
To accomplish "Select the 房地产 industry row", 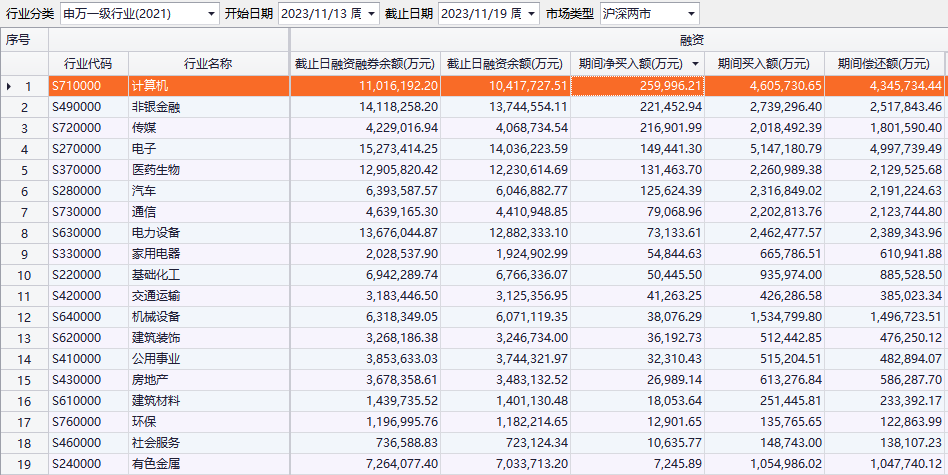I will 149,380.
